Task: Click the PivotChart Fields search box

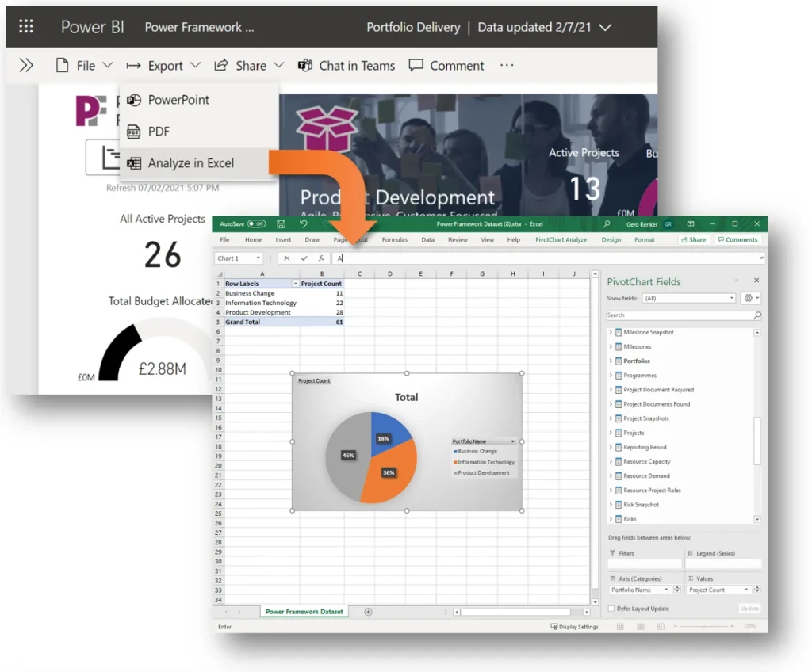Action: [680, 315]
